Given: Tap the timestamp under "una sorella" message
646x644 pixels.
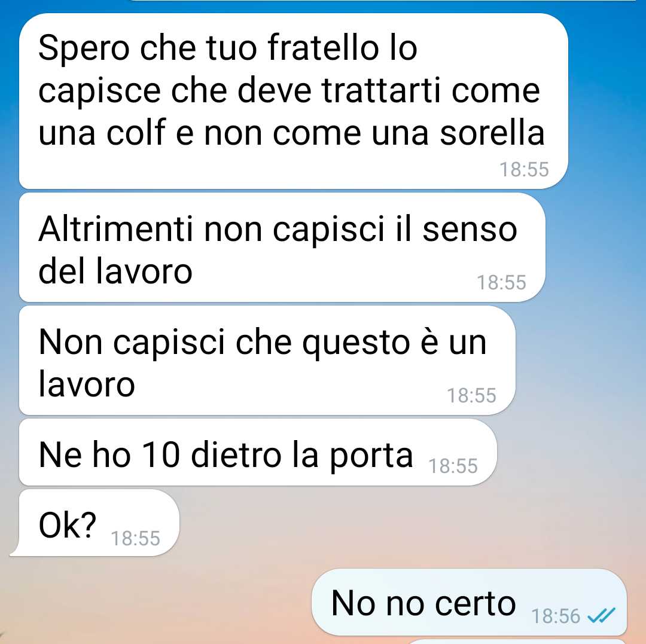Looking at the screenshot, I should tap(524, 169).
